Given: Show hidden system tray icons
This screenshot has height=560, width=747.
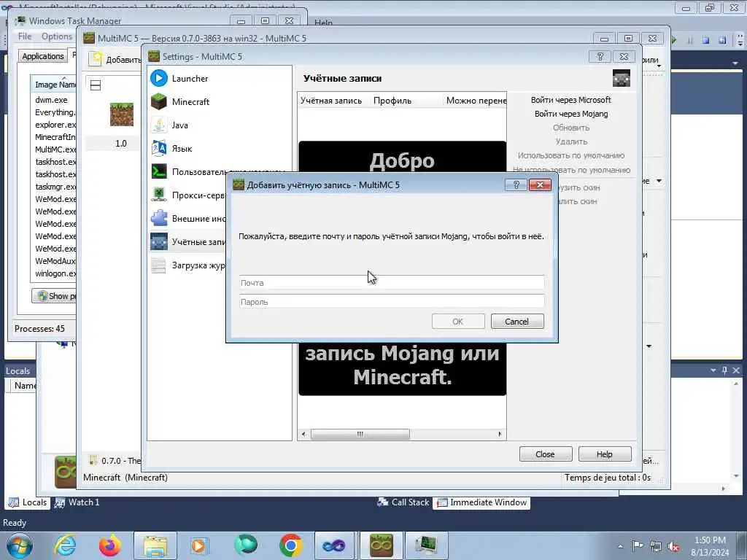Looking at the screenshot, I should click(x=620, y=546).
